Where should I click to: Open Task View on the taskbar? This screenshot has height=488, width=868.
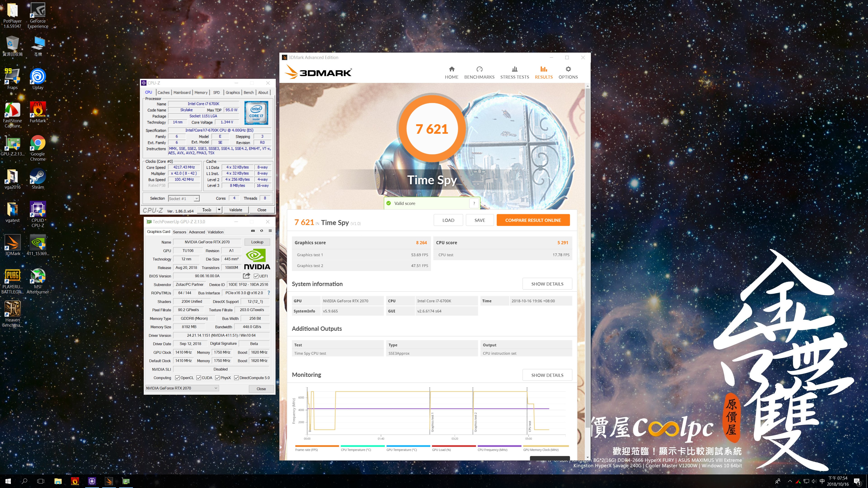(41, 481)
